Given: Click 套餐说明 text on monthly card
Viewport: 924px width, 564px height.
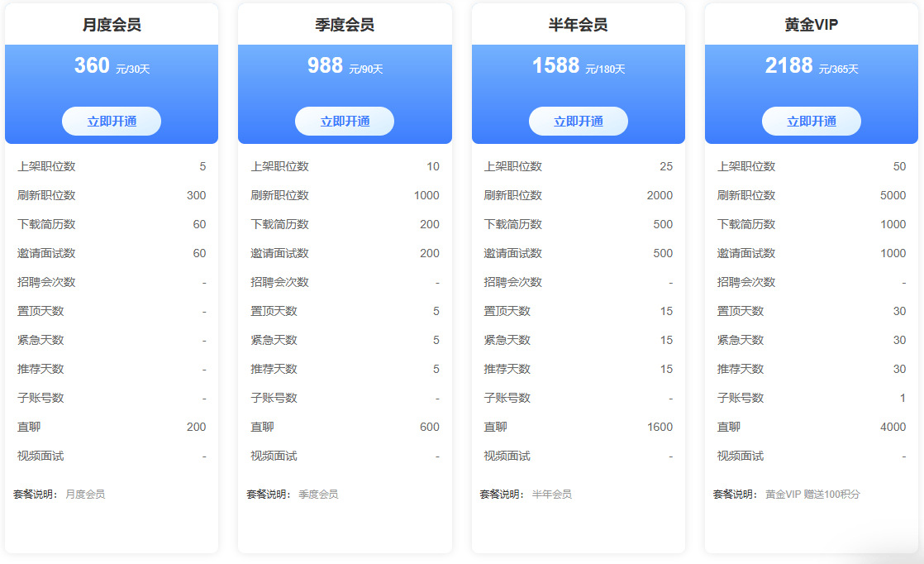Looking at the screenshot, I should [34, 494].
